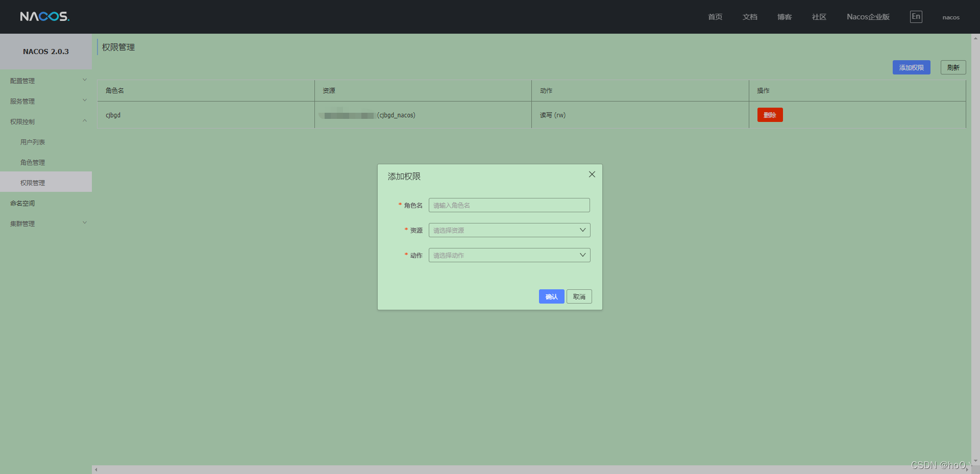
Task: Click the horizontal scrollbar left arrow
Action: [x=96, y=469]
